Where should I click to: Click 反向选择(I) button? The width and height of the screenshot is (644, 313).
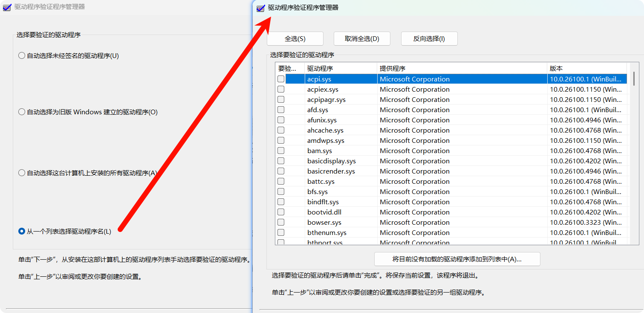(x=429, y=38)
